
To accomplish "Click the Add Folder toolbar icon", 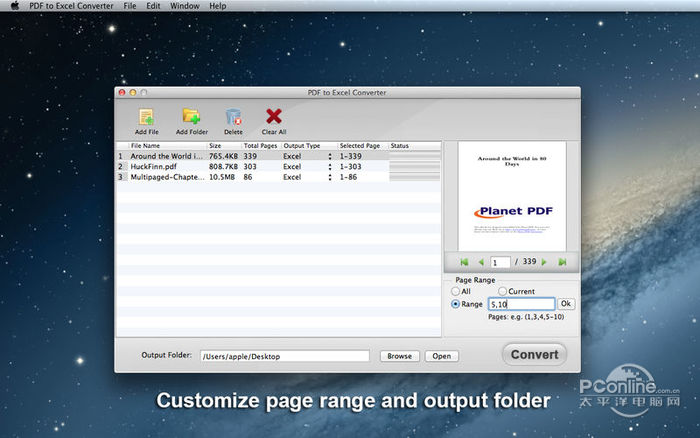I will (x=191, y=118).
